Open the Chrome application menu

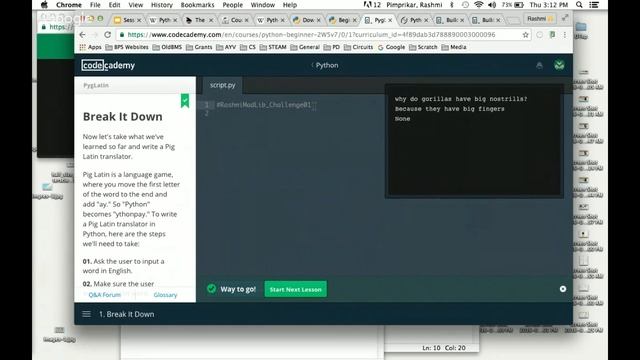point(69,5)
